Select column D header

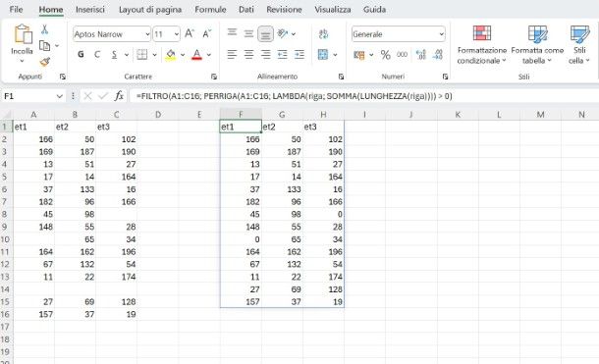[158, 115]
